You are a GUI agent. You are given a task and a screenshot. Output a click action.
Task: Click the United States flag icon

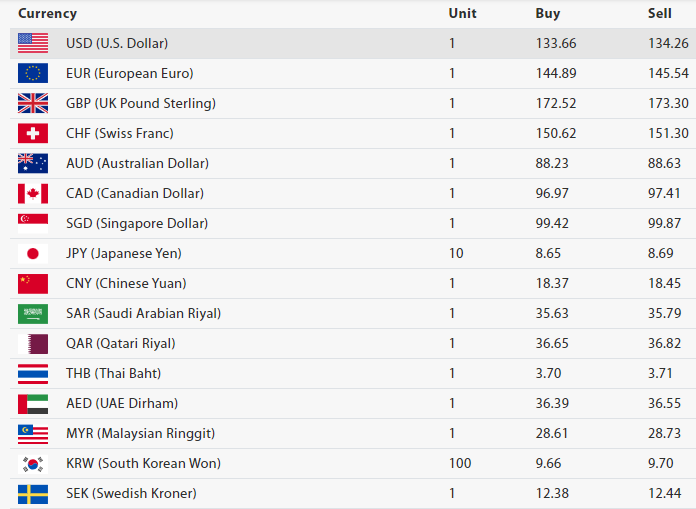coord(32,43)
